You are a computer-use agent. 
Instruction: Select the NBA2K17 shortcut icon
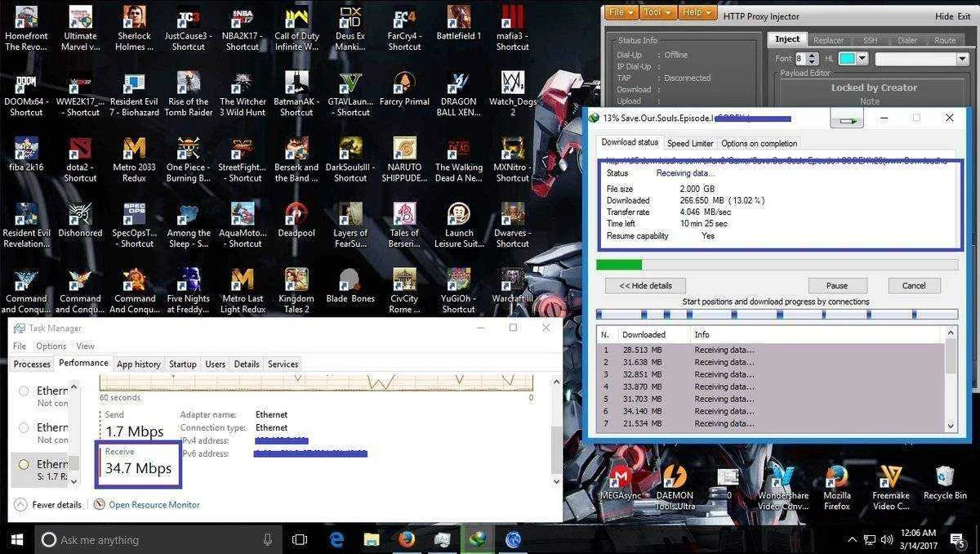click(243, 29)
